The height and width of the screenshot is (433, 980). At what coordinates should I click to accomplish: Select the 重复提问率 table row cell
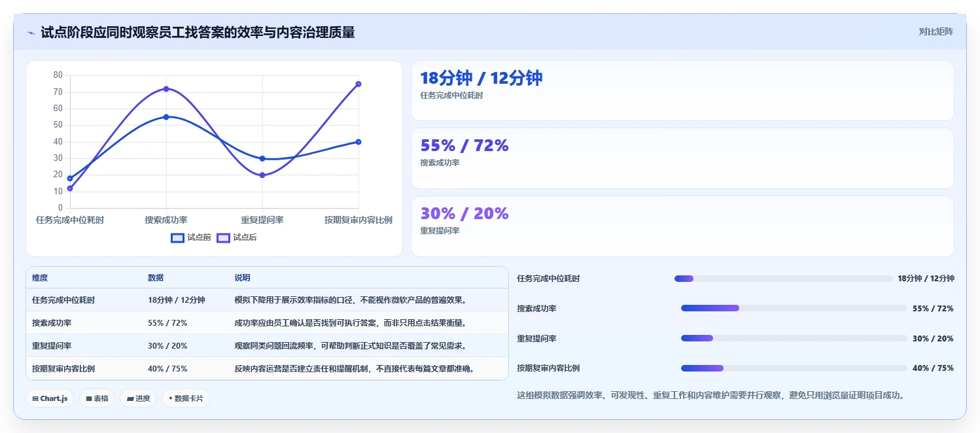52,346
